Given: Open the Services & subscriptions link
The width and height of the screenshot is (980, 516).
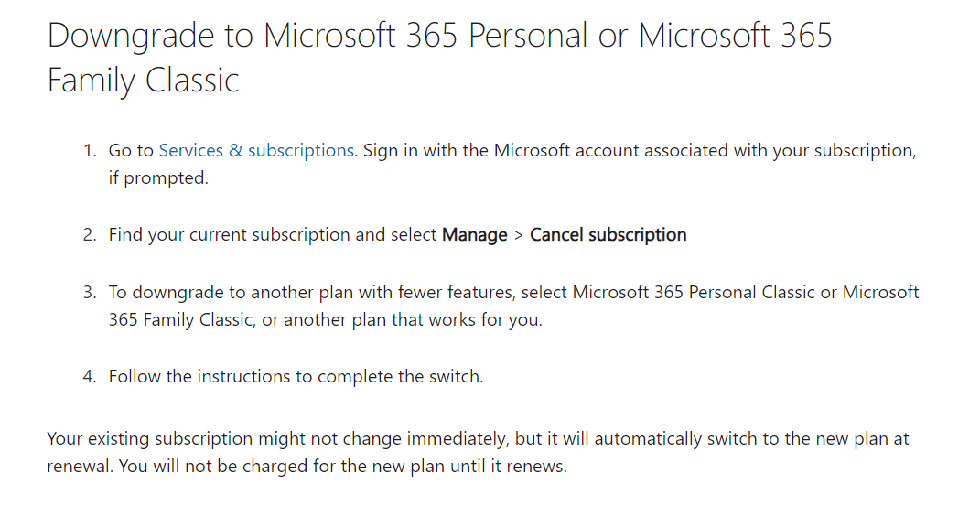Looking at the screenshot, I should click(256, 151).
